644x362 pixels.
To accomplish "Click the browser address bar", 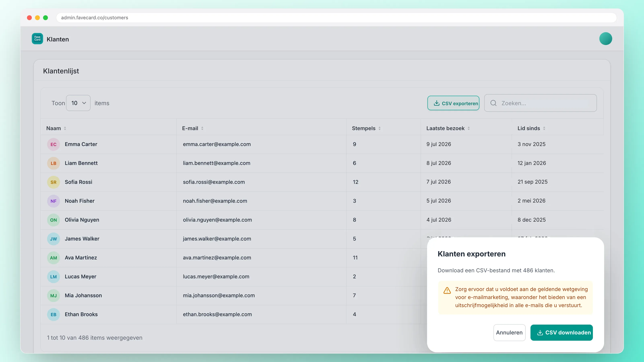I will tap(336, 17).
